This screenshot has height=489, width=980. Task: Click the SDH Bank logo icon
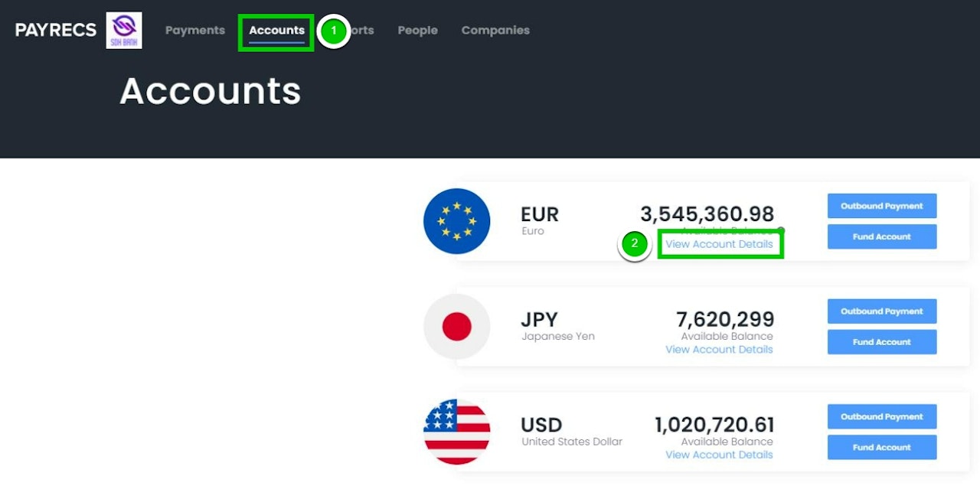point(124,31)
